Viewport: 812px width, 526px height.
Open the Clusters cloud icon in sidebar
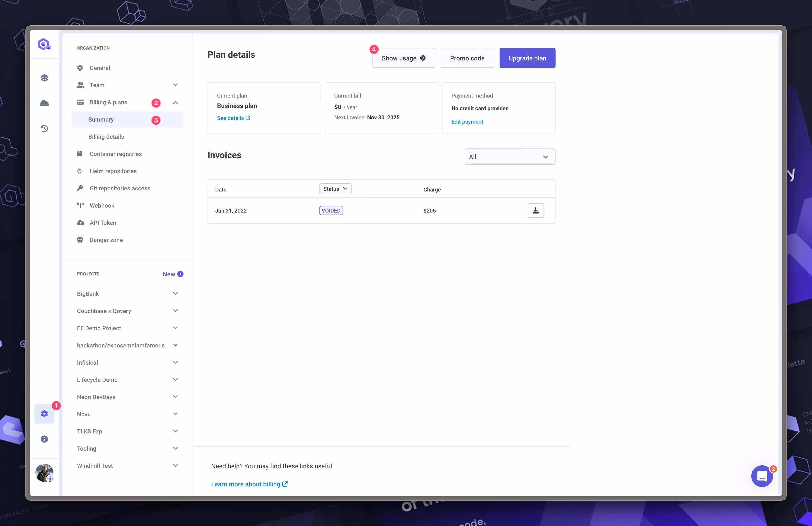tap(44, 103)
